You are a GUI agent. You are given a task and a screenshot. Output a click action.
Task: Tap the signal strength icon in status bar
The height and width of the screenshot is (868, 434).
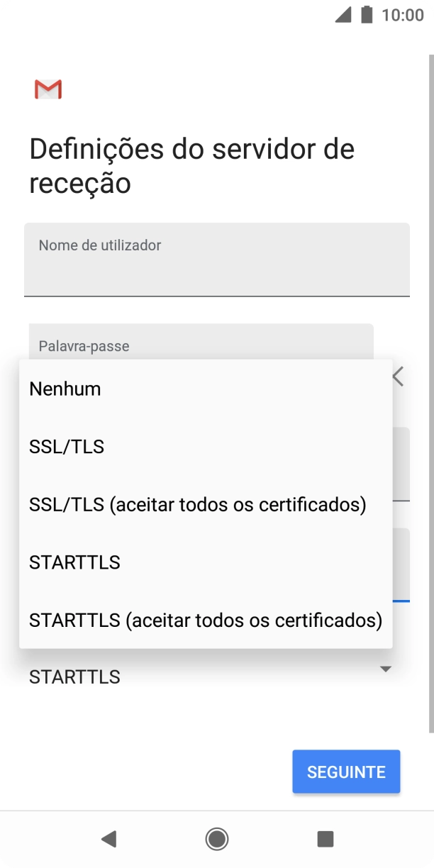(x=343, y=16)
